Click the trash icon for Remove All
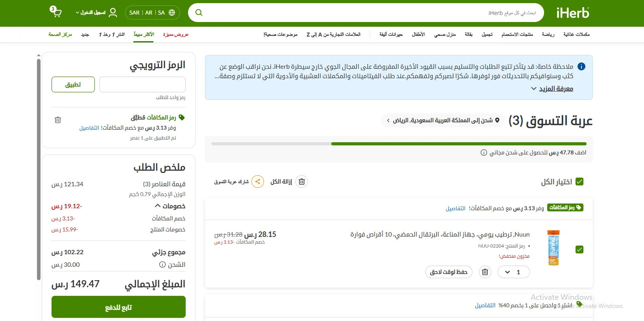Image resolution: width=644 pixels, height=321 pixels. (x=302, y=182)
